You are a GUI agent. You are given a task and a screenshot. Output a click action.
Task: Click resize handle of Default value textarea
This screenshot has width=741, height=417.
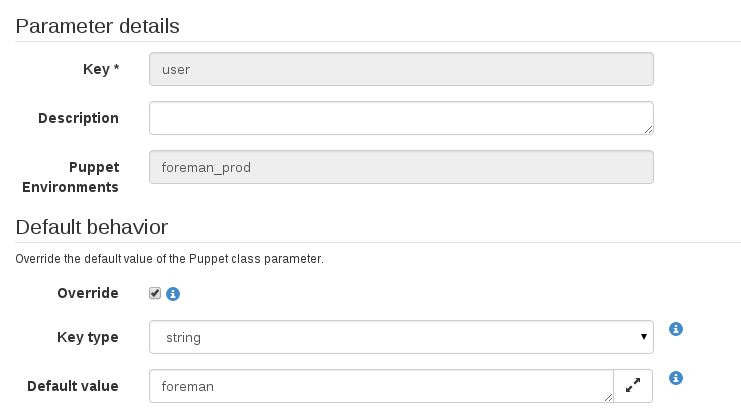coord(608,398)
